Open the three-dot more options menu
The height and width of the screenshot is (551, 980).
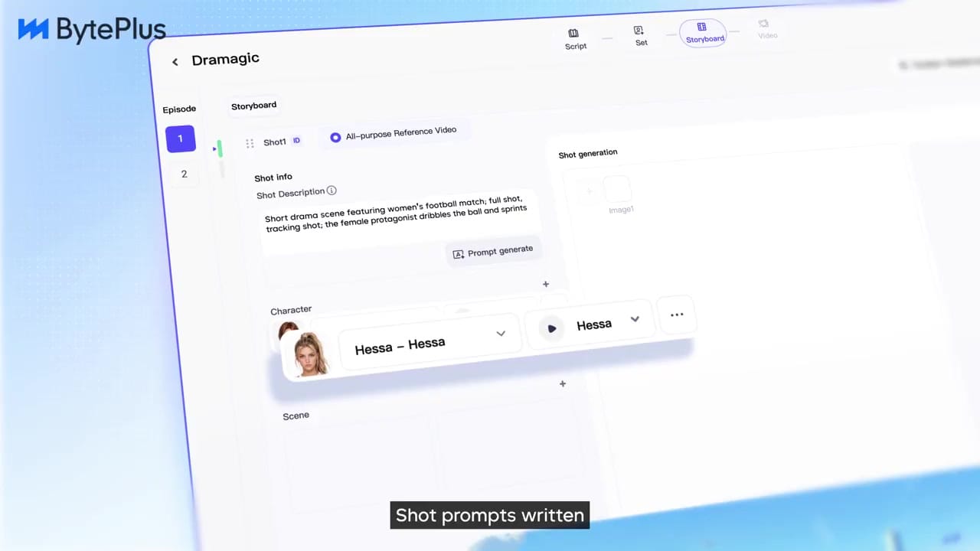tap(676, 315)
